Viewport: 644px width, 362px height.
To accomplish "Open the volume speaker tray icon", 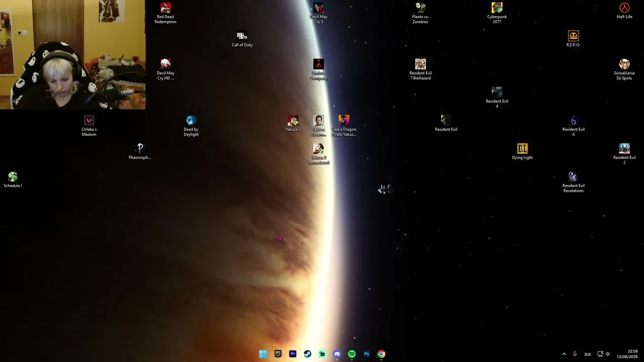I will click(x=607, y=354).
